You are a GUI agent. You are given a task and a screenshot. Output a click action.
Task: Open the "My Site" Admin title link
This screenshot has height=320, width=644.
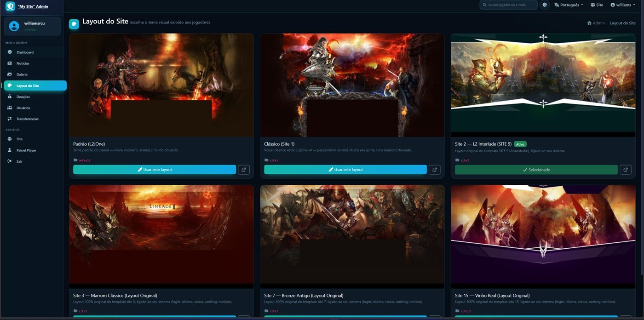(33, 6)
